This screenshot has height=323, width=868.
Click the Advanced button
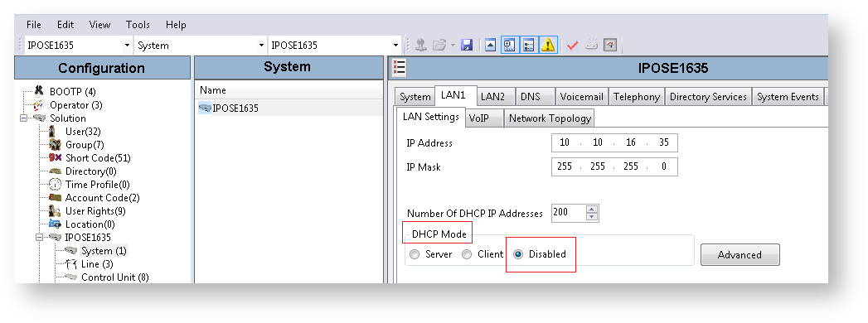click(739, 255)
